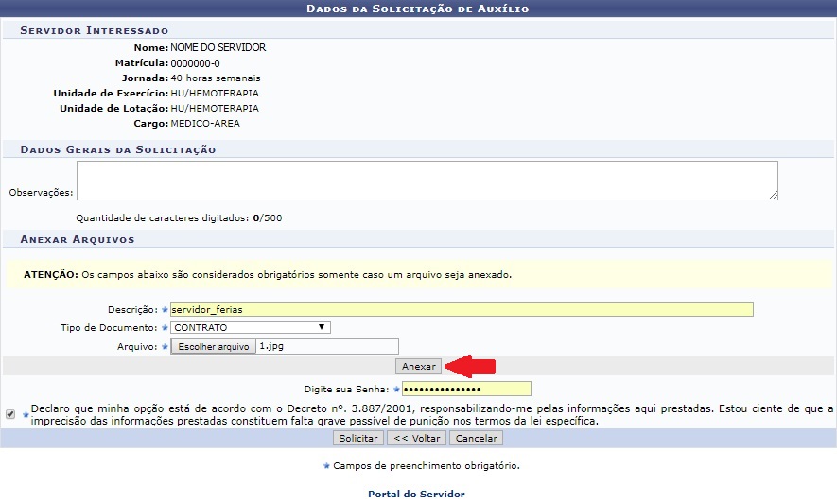
Task: Click the star before the Declaro statement
Action: pyautogui.click(x=26, y=414)
